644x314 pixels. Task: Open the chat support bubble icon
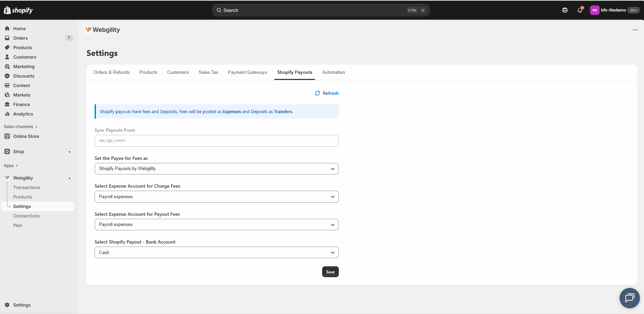coord(629,298)
